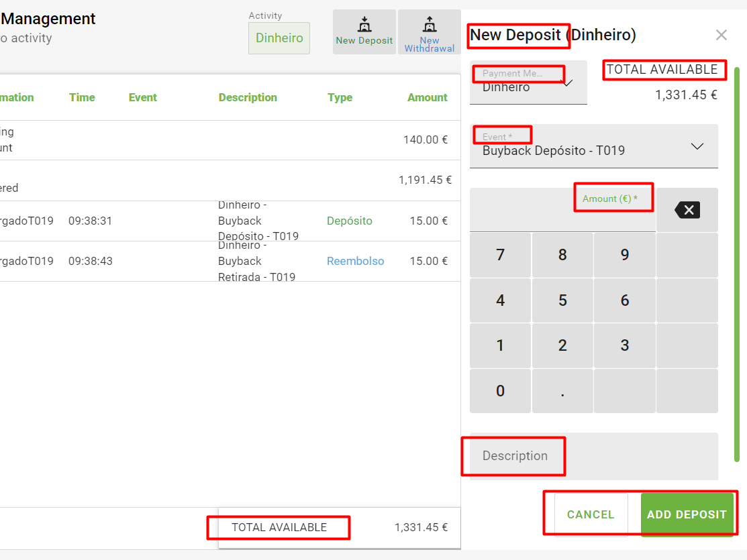747x560 pixels.
Task: Sort by the Amount column header
Action: pyautogui.click(x=427, y=97)
